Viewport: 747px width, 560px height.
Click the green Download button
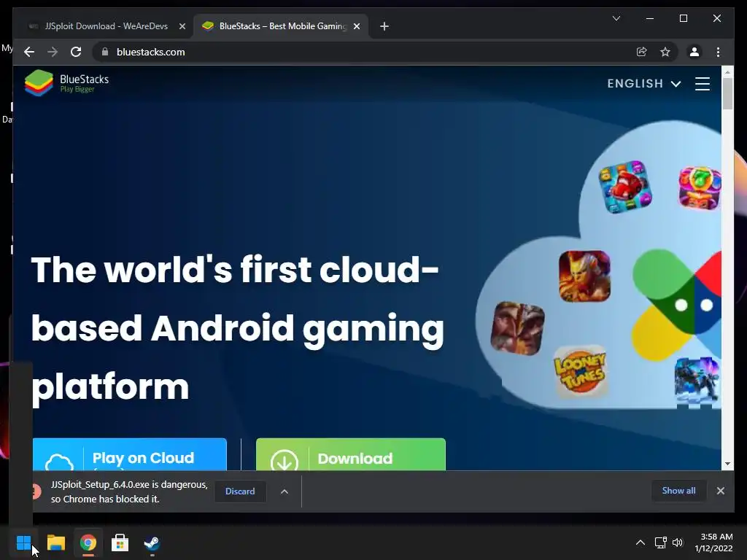351,455
